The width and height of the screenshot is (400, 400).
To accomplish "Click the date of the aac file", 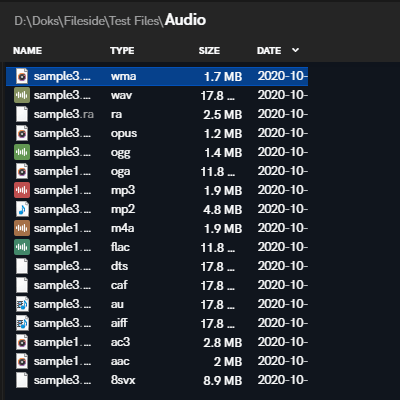I will 283,361.
